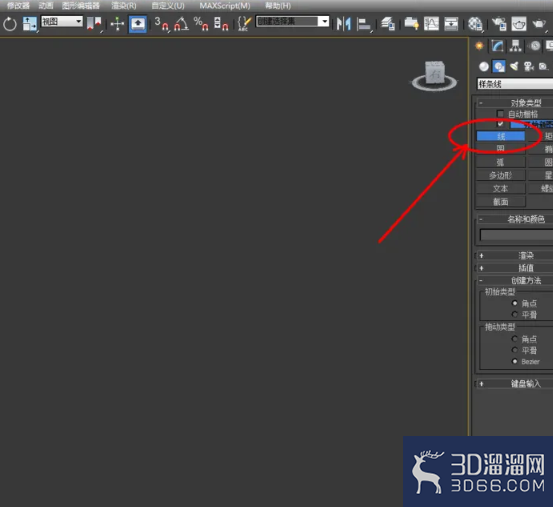553x507 pixels.
Task: Open Edit Named Selection Sets
Action: (x=244, y=24)
